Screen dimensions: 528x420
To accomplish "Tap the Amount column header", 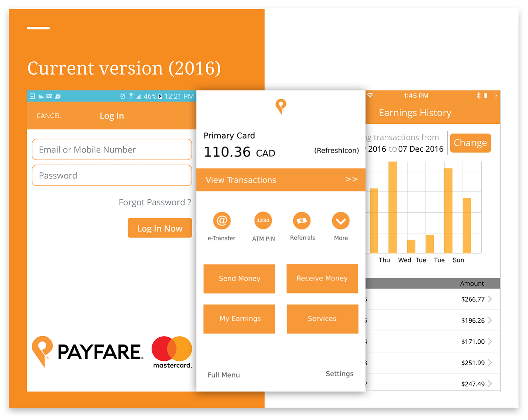I will pyautogui.click(x=472, y=283).
